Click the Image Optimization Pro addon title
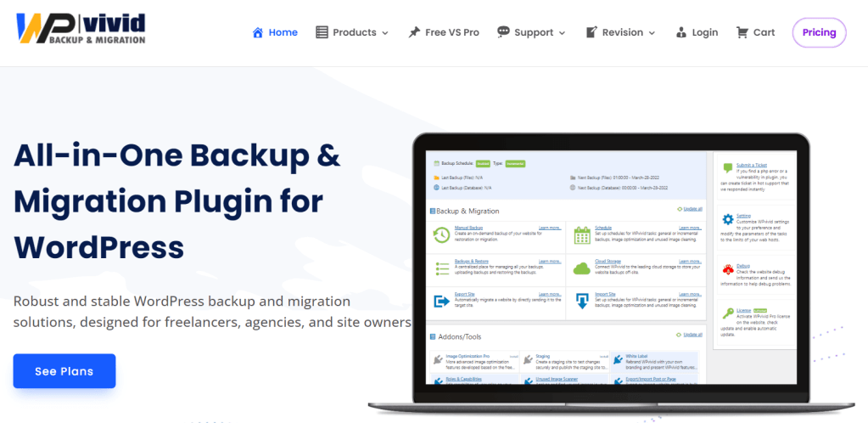This screenshot has width=868, height=423. click(x=469, y=356)
